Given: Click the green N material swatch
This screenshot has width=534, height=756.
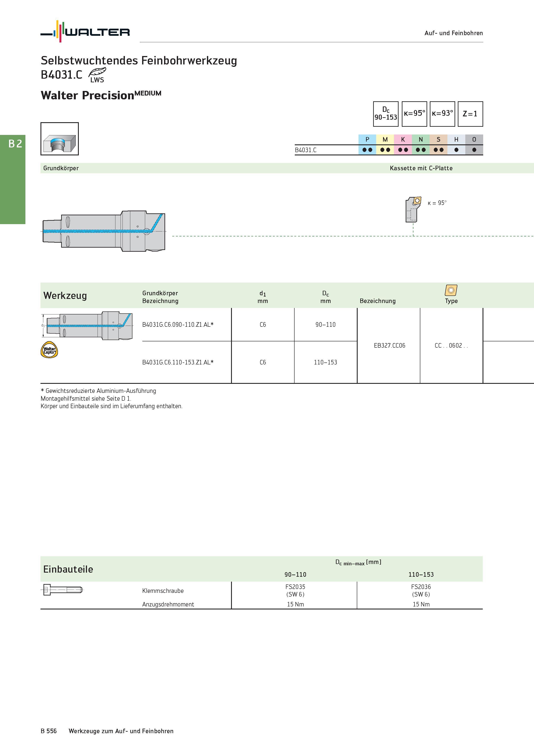Looking at the screenshot, I should [421, 145].
